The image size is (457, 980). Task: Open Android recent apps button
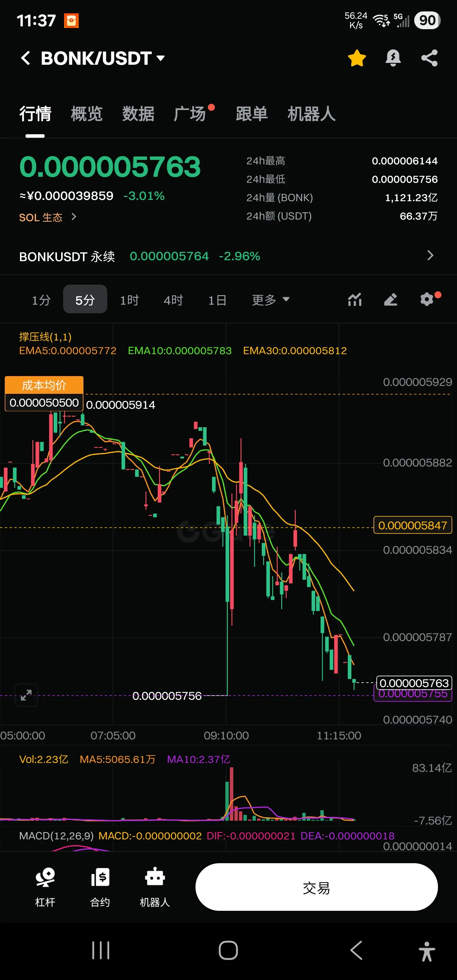pos(101,950)
